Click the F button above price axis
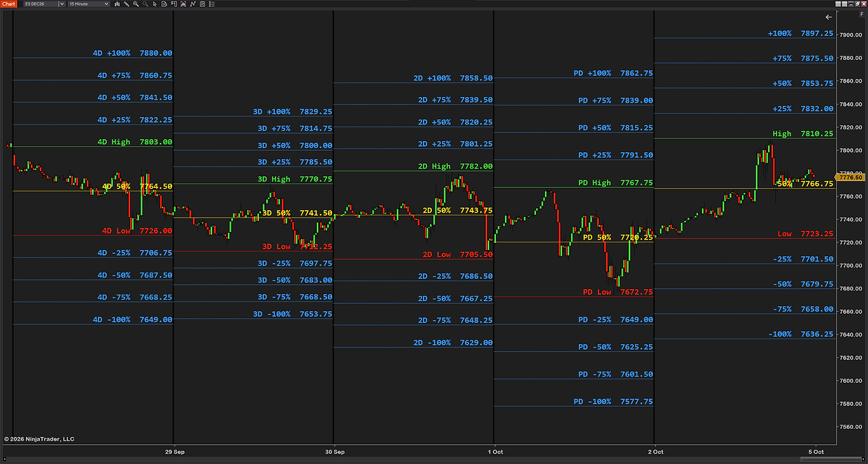868x464 pixels. 862,14
